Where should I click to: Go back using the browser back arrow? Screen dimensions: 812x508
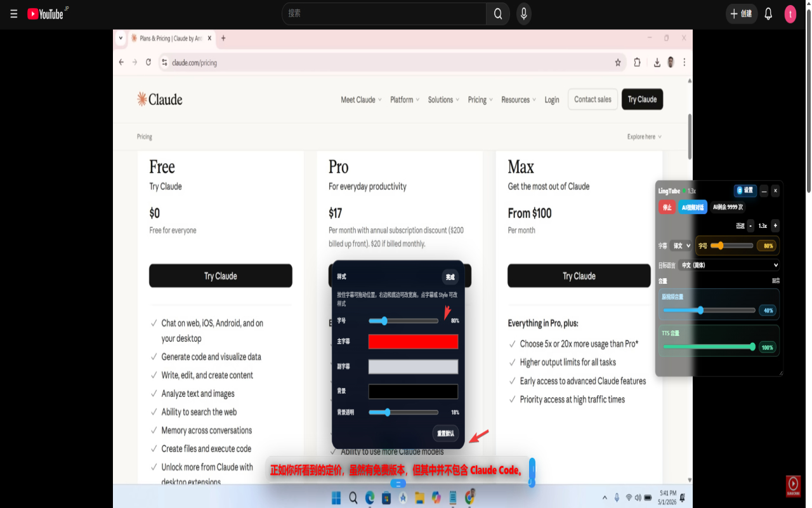(121, 62)
